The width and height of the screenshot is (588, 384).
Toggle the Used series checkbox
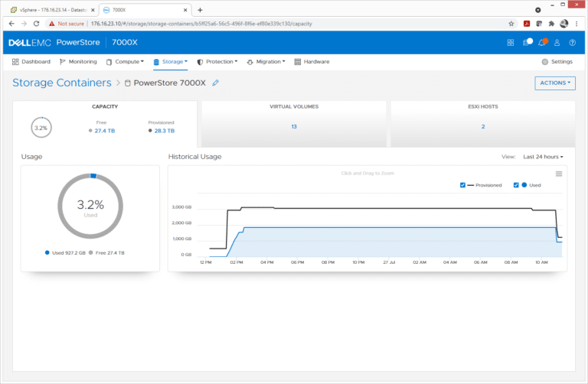(516, 185)
